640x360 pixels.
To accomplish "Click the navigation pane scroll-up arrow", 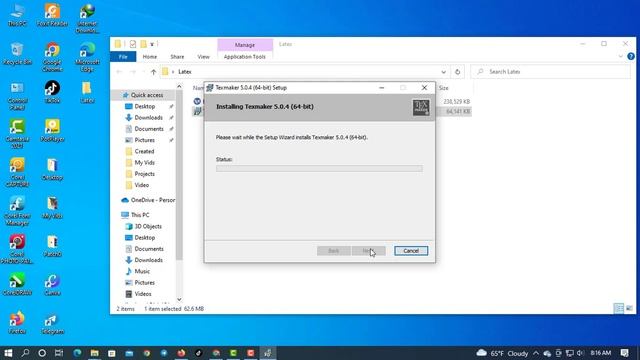I will 179,87.
